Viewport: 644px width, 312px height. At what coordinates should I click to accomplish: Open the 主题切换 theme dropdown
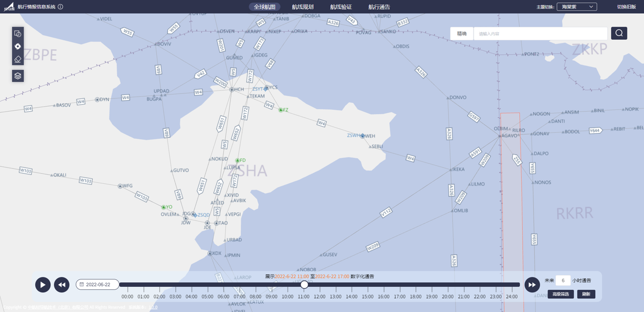pos(577,7)
